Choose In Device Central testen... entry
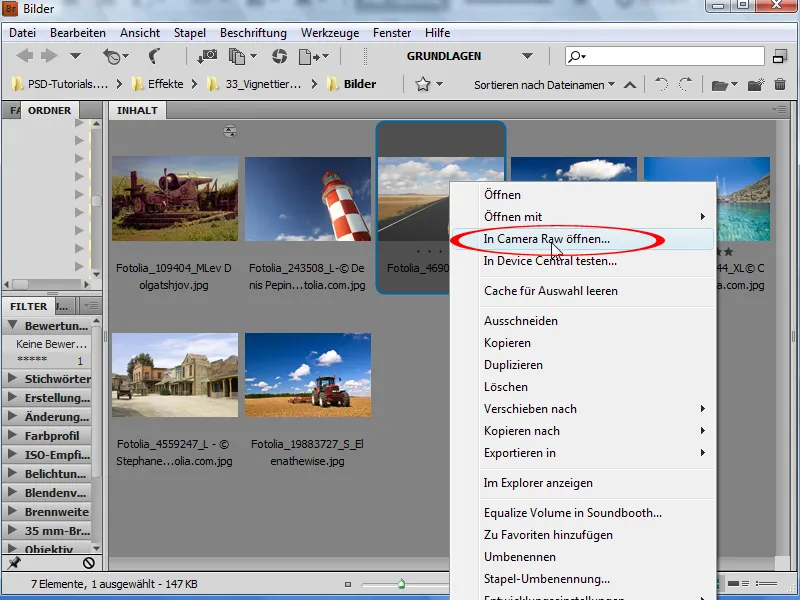Screen dimensions: 800x600 tap(583, 261)
